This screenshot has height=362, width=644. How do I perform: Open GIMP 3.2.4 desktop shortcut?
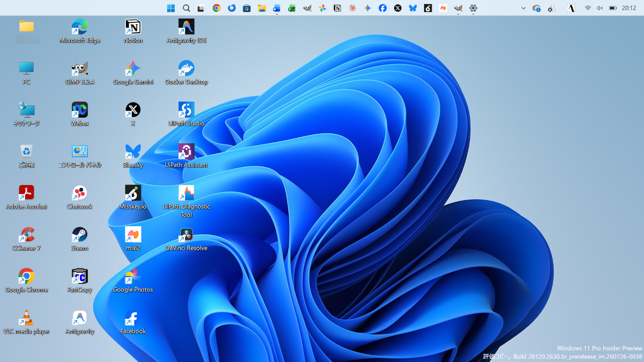79,73
